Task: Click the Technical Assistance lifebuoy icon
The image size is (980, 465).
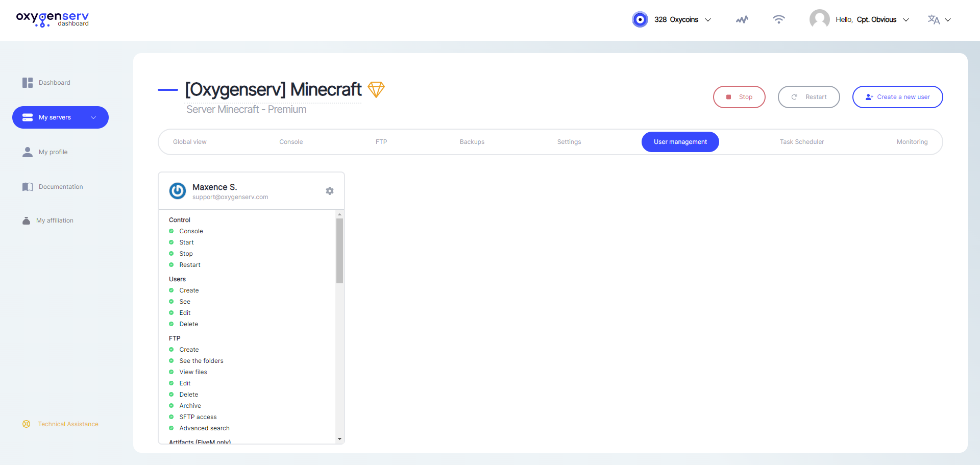Action: (27, 424)
